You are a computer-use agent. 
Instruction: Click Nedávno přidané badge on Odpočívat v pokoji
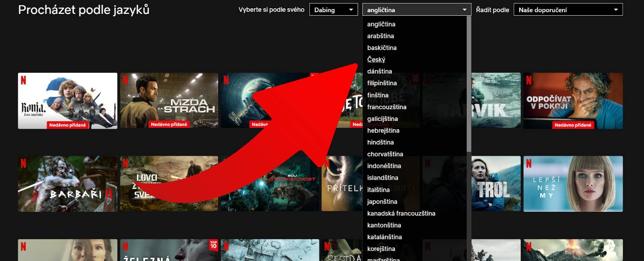[x=573, y=125]
